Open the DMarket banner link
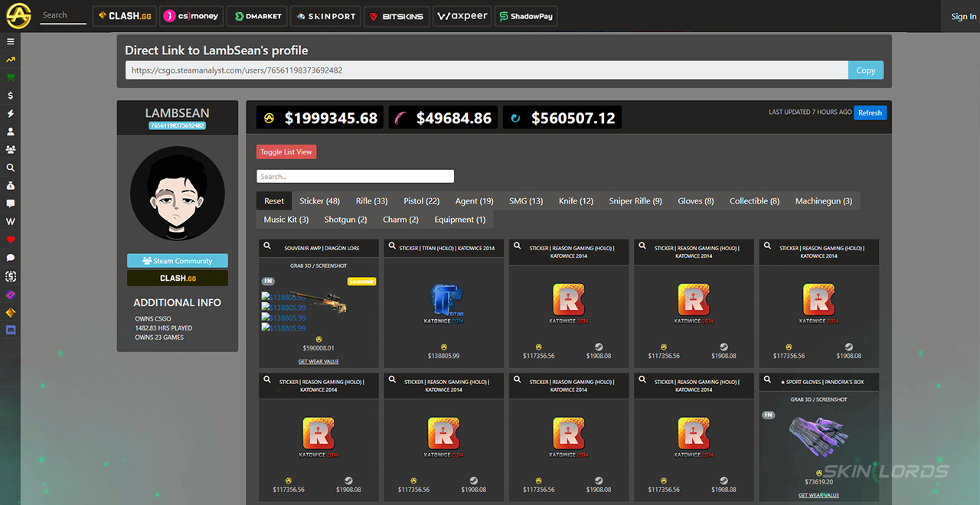The height and width of the screenshot is (505, 980). pos(257,16)
